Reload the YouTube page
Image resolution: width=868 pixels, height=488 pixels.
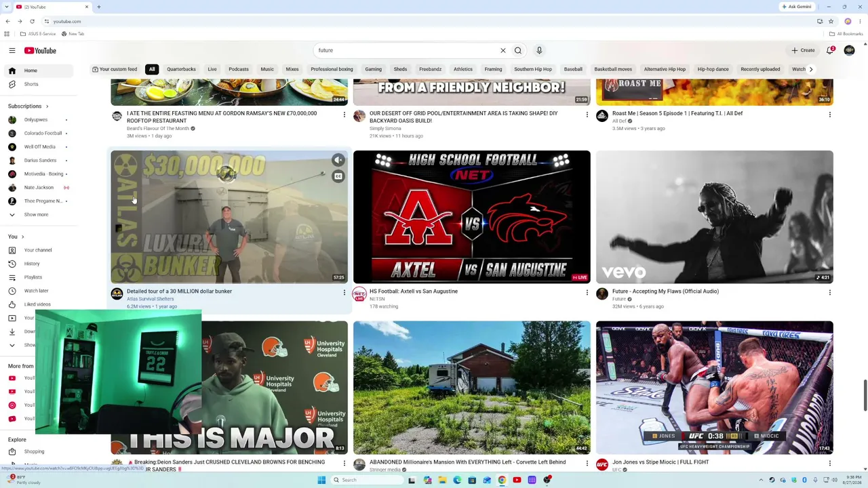tap(32, 21)
